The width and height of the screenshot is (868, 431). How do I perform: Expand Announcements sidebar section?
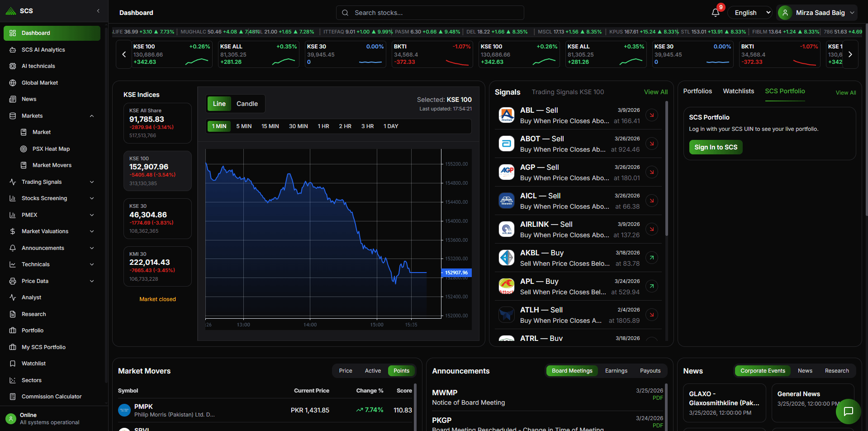tap(52, 248)
